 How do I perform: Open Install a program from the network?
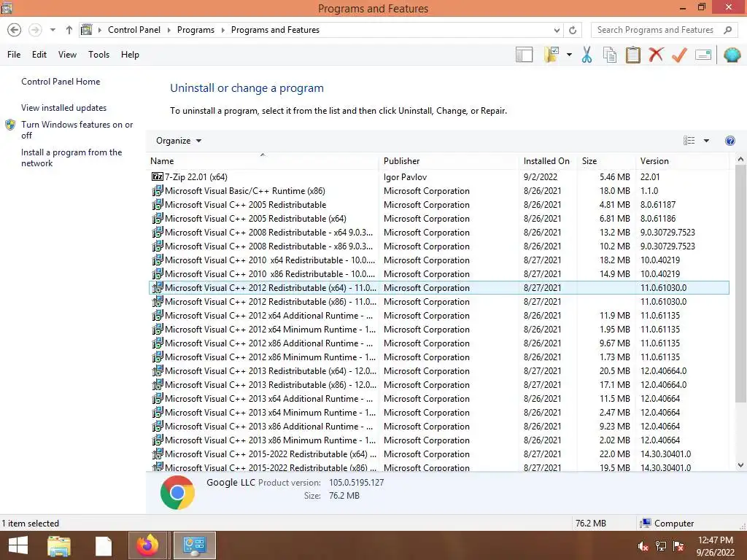pyautogui.click(x=71, y=157)
